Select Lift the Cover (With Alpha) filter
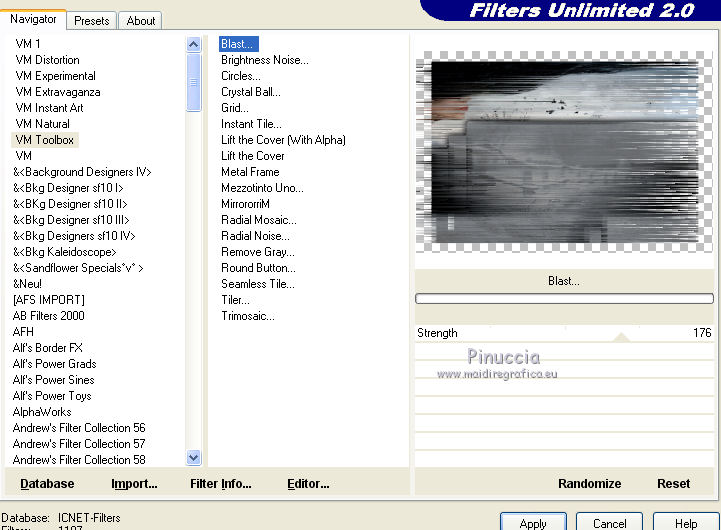Viewport: 721px width, 530px height. click(283, 140)
